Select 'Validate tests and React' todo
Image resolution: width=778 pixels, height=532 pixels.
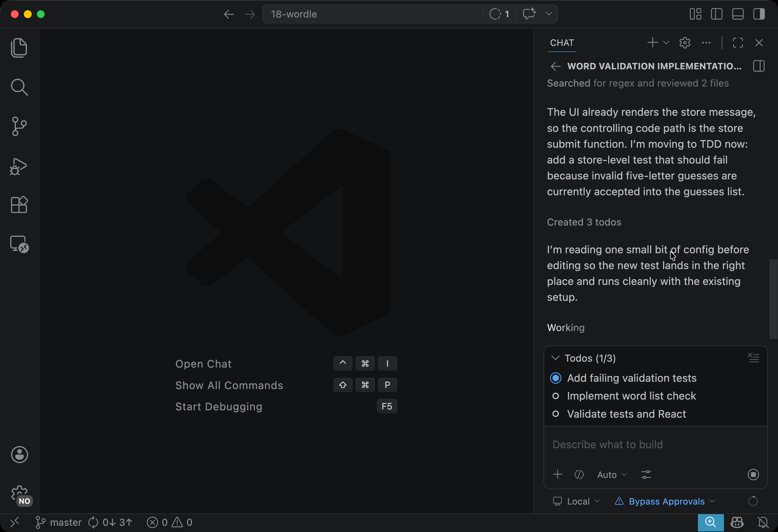click(x=655, y=414)
